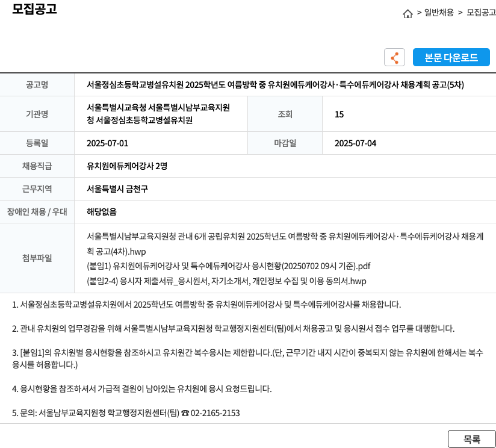
Task: Select body paragraph 2 about 업무경감
Action: (233, 329)
